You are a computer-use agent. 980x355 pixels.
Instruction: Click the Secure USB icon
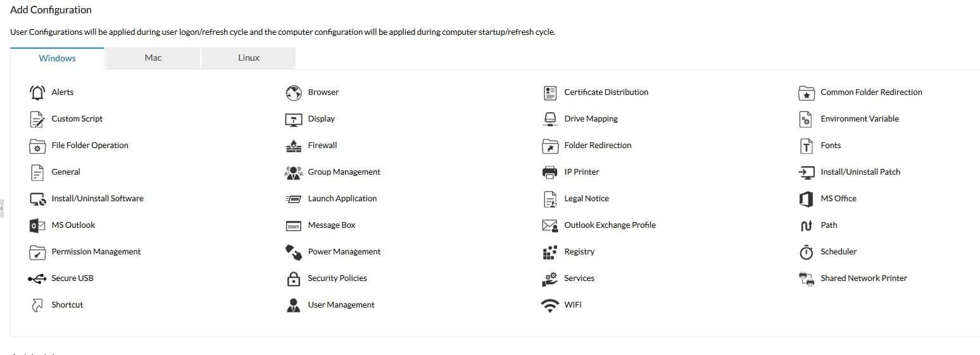coord(37,278)
